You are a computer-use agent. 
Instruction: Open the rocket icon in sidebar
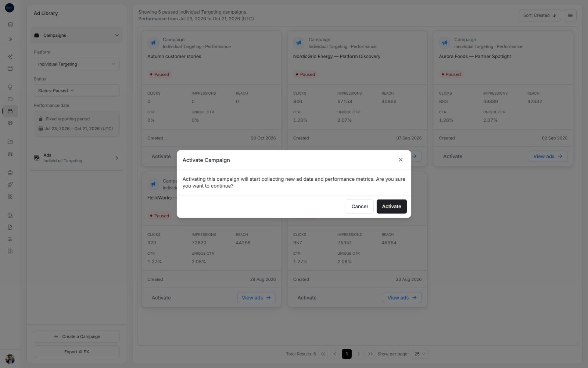[10, 184]
